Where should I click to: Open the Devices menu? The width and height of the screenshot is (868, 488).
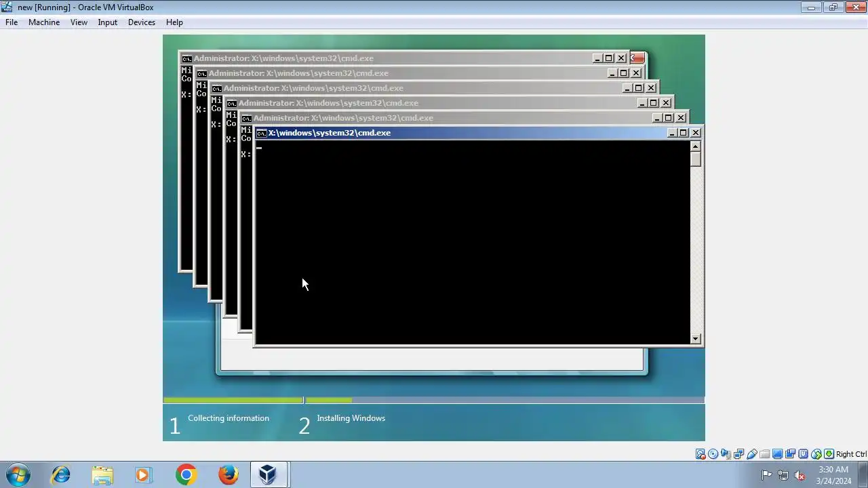click(x=141, y=22)
